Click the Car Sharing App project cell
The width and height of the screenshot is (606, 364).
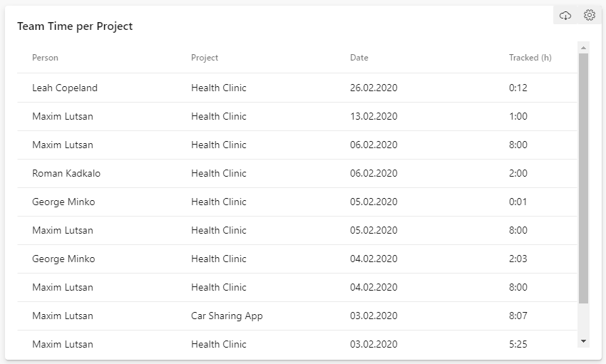(x=227, y=316)
